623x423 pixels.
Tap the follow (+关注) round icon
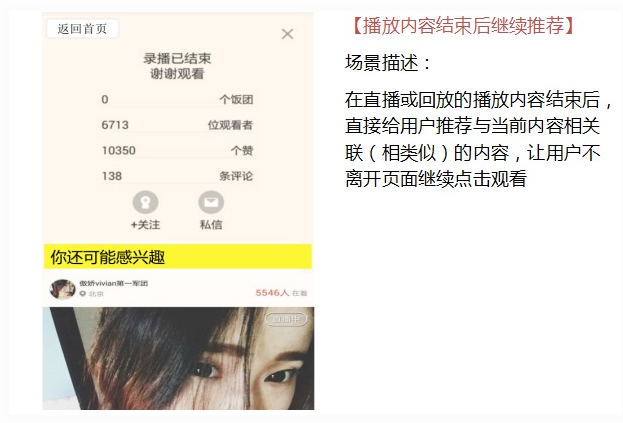(x=145, y=202)
